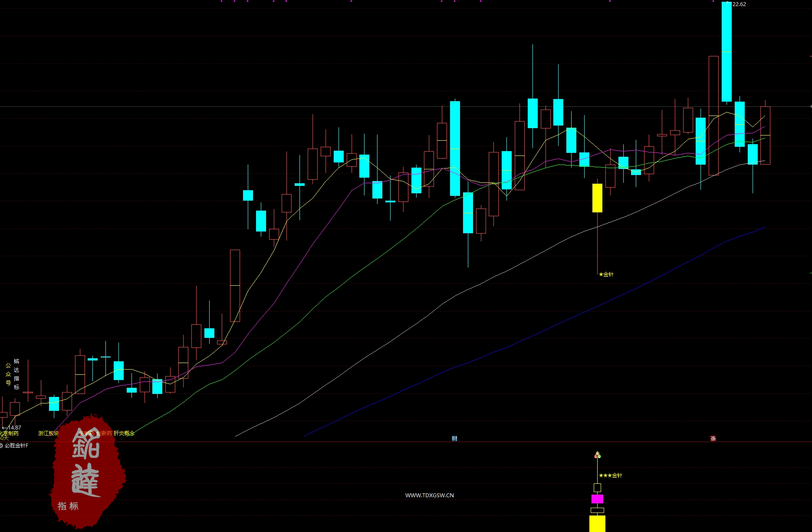Viewport: 812px width, 532px height.
Task: Open the 肝炎概念 concept tag
Action: [124, 433]
